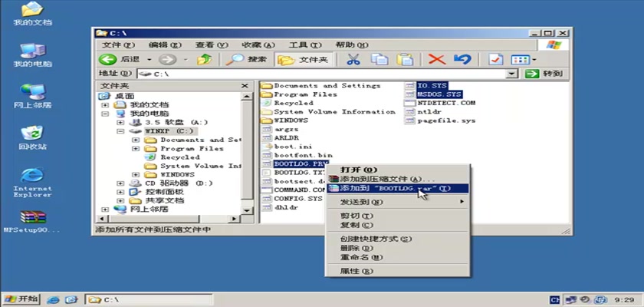Choose Add to archive (添加到压缩文件) context entry
The height and width of the screenshot is (307, 644).
coord(398,179)
